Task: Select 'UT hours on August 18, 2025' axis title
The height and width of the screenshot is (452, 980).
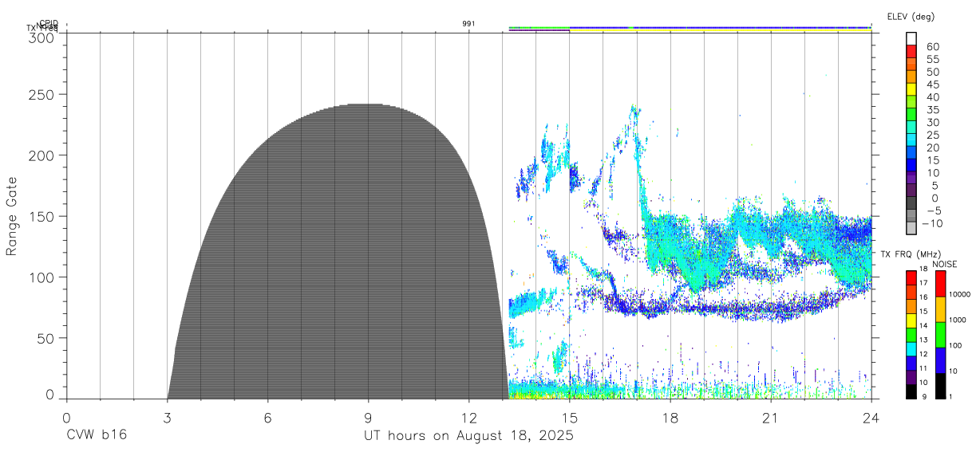Action: coord(468,436)
